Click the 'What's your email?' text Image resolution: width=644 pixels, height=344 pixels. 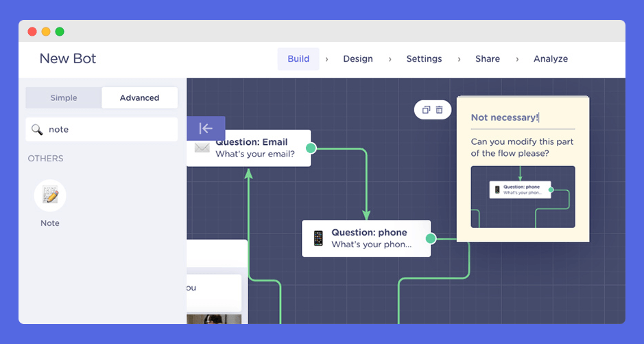(x=255, y=154)
